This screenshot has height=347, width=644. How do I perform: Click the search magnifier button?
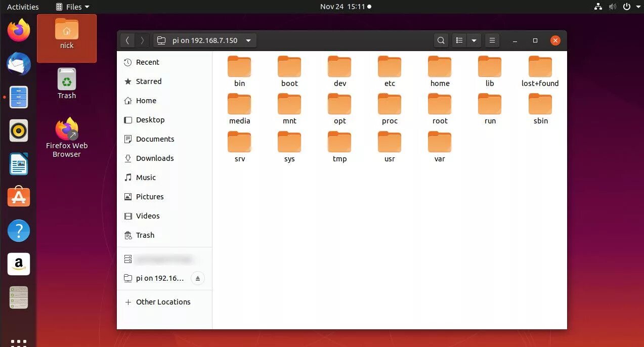(x=441, y=40)
